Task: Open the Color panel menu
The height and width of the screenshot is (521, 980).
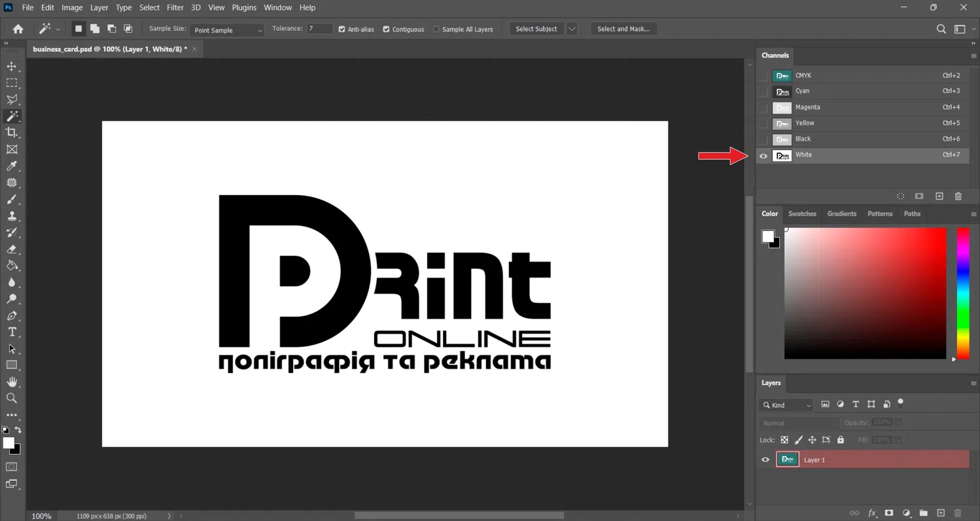Action: (973, 214)
